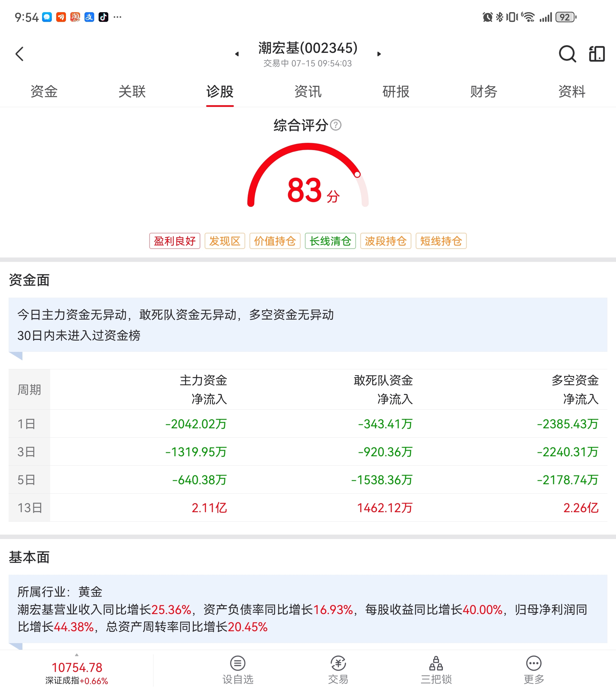616x691 pixels.
Task: Tap the 敢死队资金 净流入 column header
Action: tap(383, 390)
